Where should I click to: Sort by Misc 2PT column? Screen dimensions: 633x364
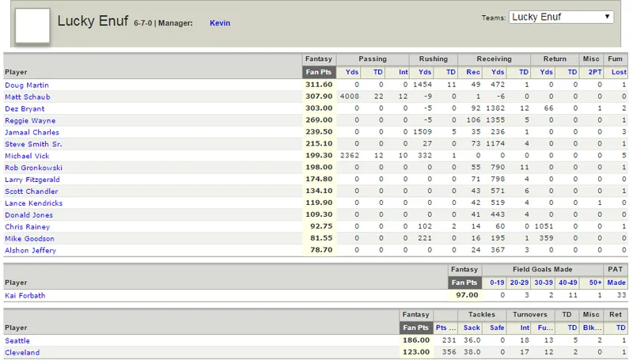point(595,72)
